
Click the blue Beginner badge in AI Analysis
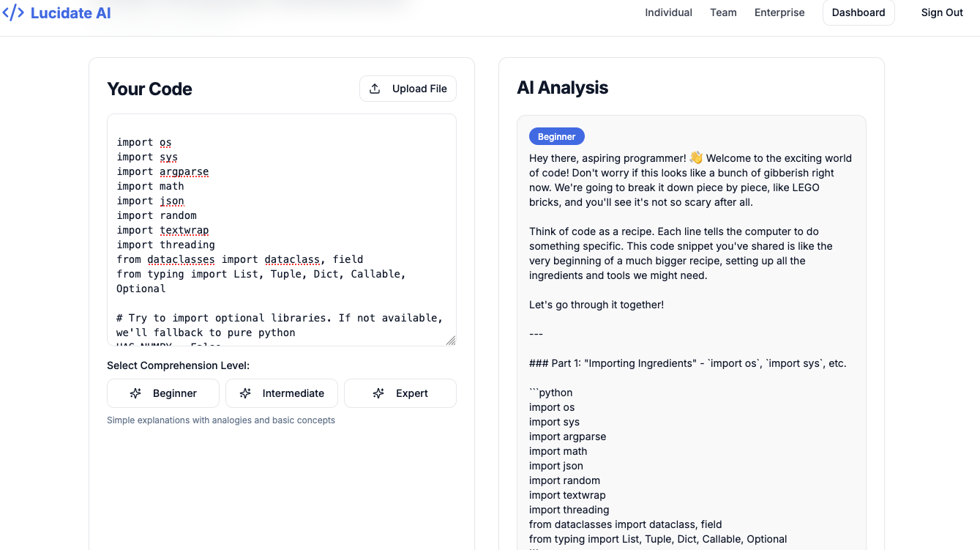click(557, 136)
